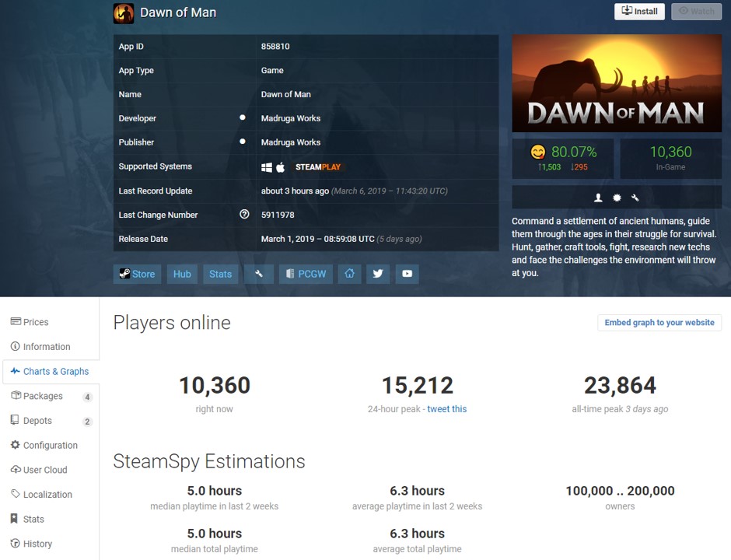Open the History sidebar tab
Screen dimensions: 731x560
tap(51, 544)
